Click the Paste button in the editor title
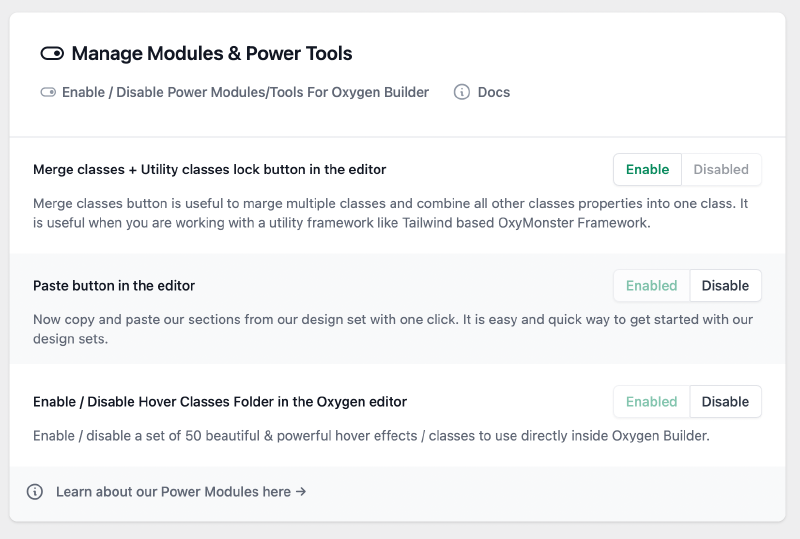Viewport: 800px width, 539px height. pos(114,286)
